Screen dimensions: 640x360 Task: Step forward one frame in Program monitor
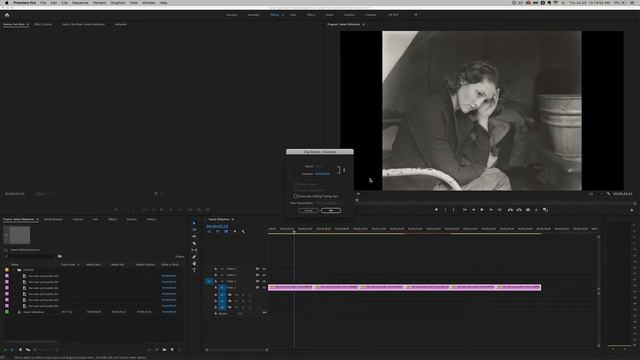pyautogui.click(x=491, y=210)
